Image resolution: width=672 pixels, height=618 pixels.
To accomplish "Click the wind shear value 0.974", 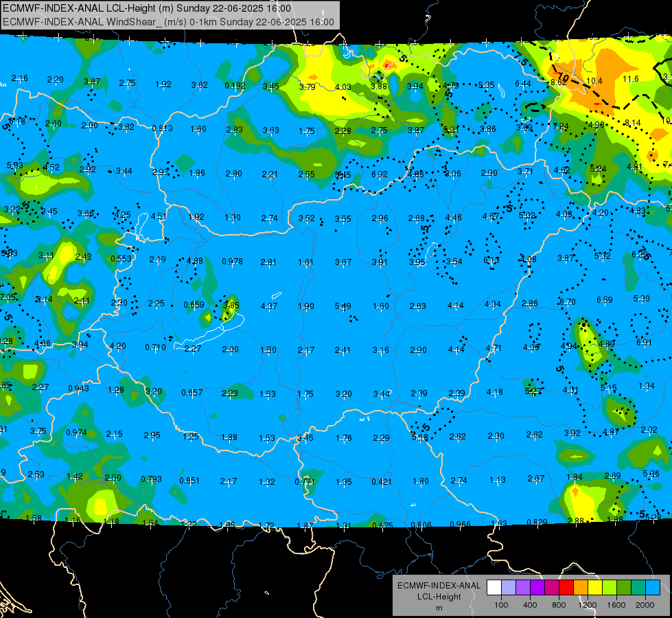I will 76,432.
